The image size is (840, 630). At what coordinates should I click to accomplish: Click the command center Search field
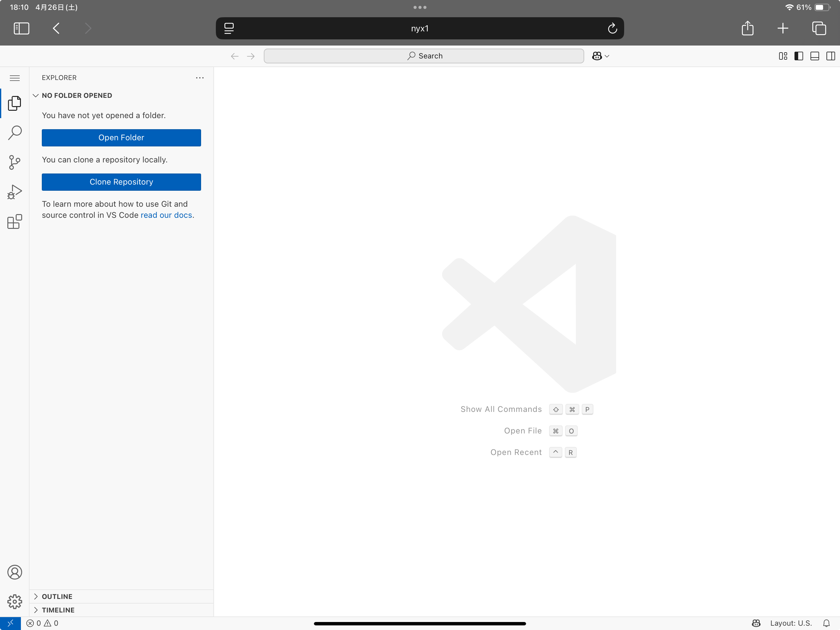tap(424, 56)
